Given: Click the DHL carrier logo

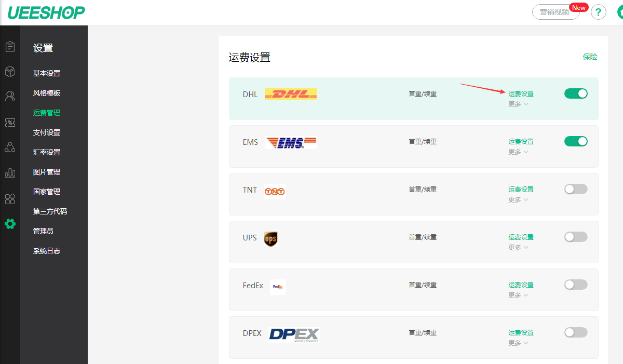Looking at the screenshot, I should click(x=291, y=94).
